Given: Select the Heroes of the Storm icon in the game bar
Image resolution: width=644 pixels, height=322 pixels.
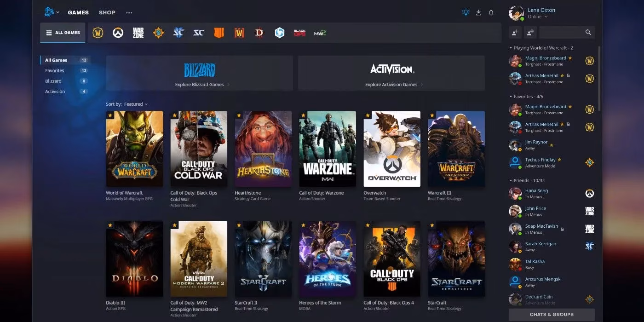Looking at the screenshot, I should coord(279,33).
